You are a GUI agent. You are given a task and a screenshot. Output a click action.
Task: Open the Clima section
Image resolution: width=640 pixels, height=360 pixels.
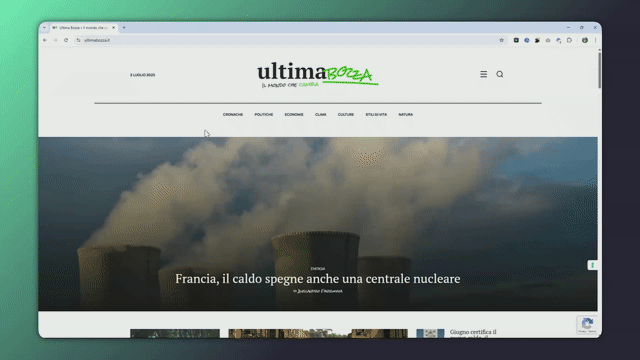320,115
